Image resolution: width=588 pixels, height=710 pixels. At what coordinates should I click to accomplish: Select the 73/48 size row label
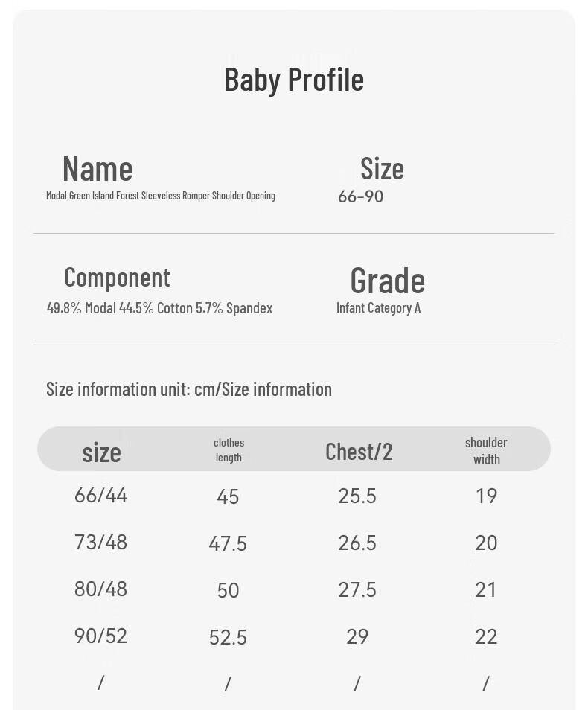pos(101,542)
